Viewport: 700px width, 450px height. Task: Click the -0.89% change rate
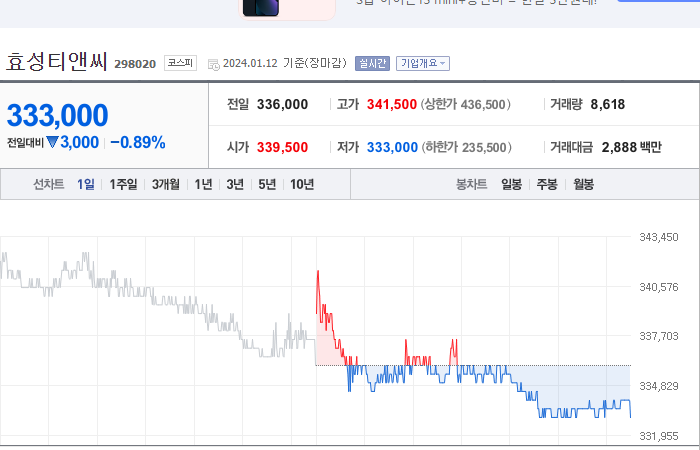138,142
